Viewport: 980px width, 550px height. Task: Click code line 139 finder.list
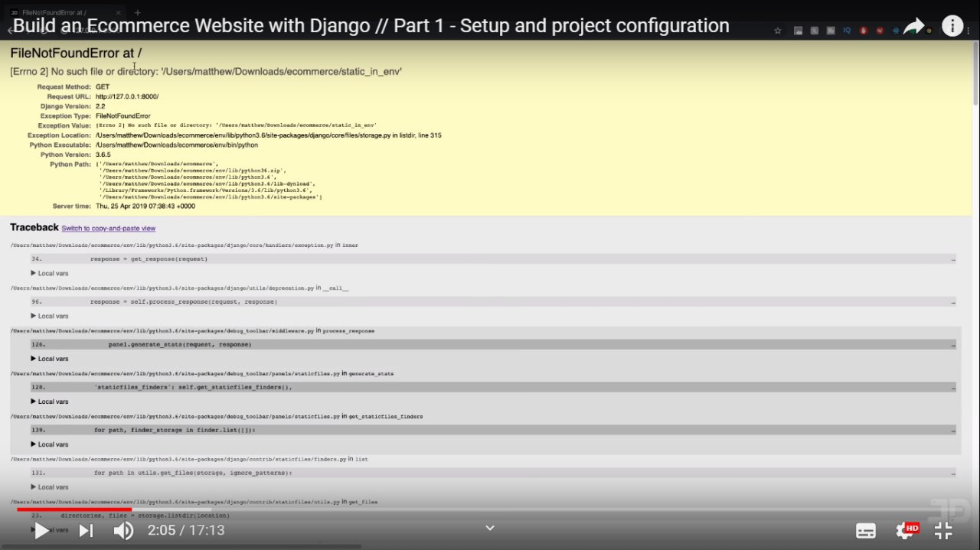[x=493, y=430]
